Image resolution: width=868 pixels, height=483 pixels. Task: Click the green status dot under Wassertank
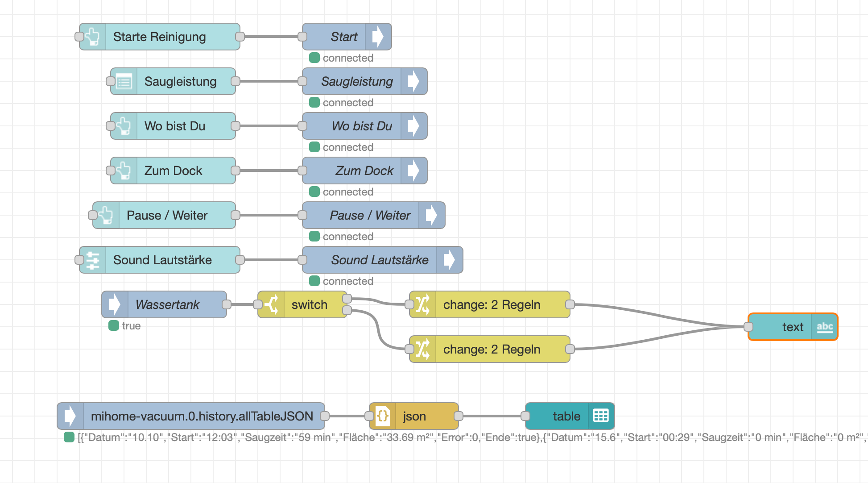pyautogui.click(x=114, y=325)
